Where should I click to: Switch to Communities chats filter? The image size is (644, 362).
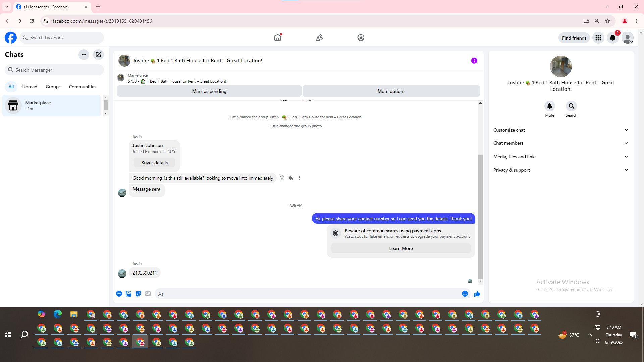83,87
